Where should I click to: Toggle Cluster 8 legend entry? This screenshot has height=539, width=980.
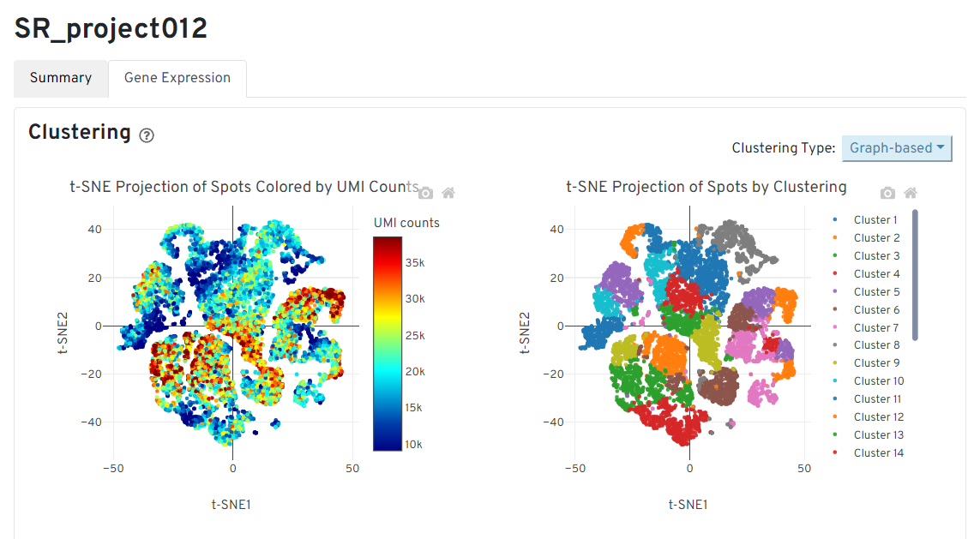(875, 345)
